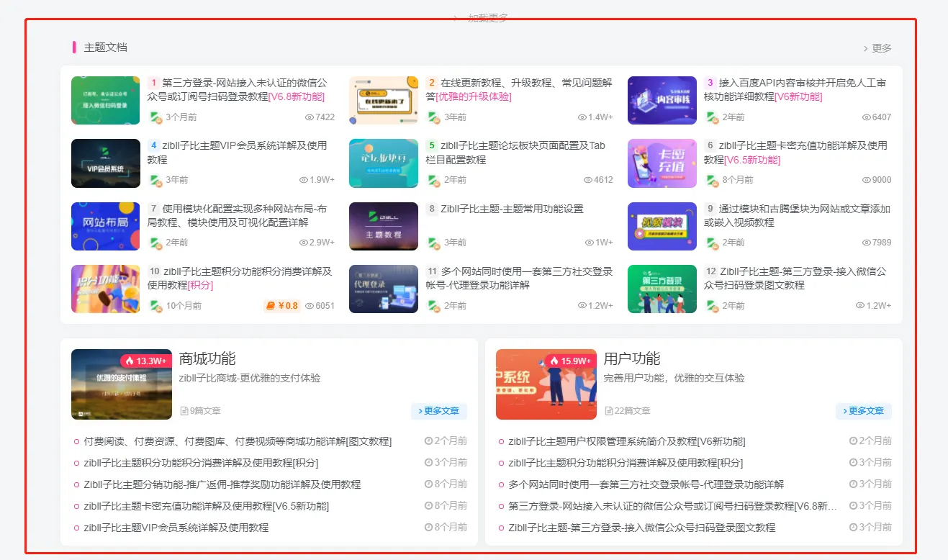Open article 12 接入微信公众号扫码登录图文教程
The image size is (948, 560).
[795, 278]
